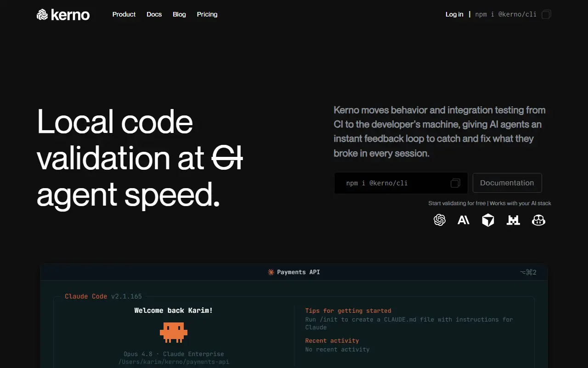Go to the Docs page
The width and height of the screenshot is (588, 368).
pos(154,14)
